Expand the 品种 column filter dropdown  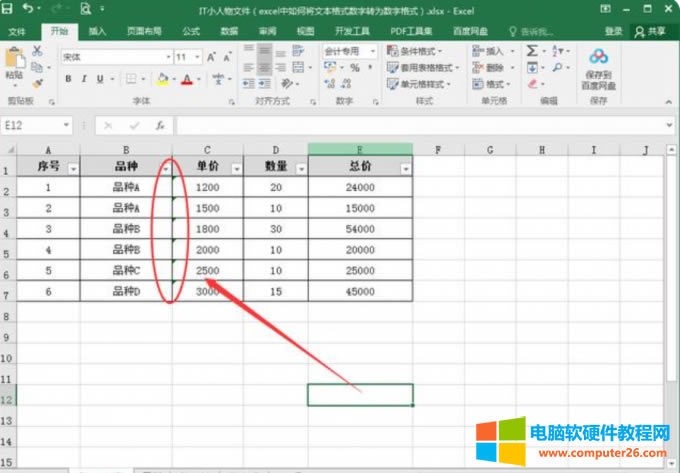(165, 169)
